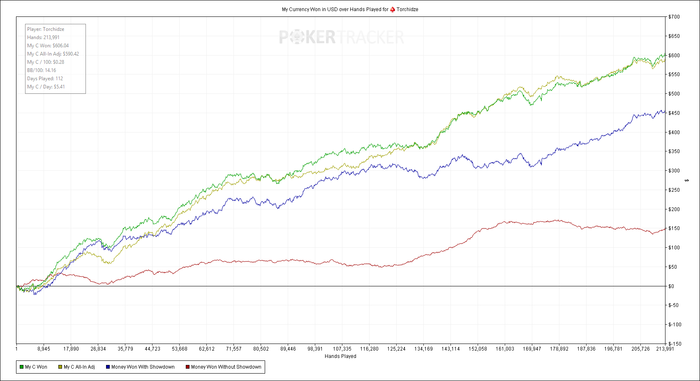Click the 'Player: Torchidze' line in stats box
This screenshot has height=381, width=700.
tap(46, 29)
